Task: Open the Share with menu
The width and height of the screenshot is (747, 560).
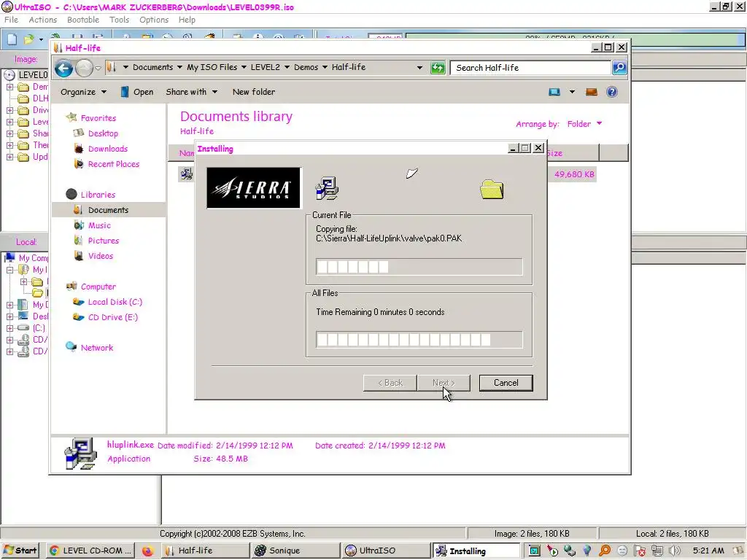Action: tap(192, 92)
